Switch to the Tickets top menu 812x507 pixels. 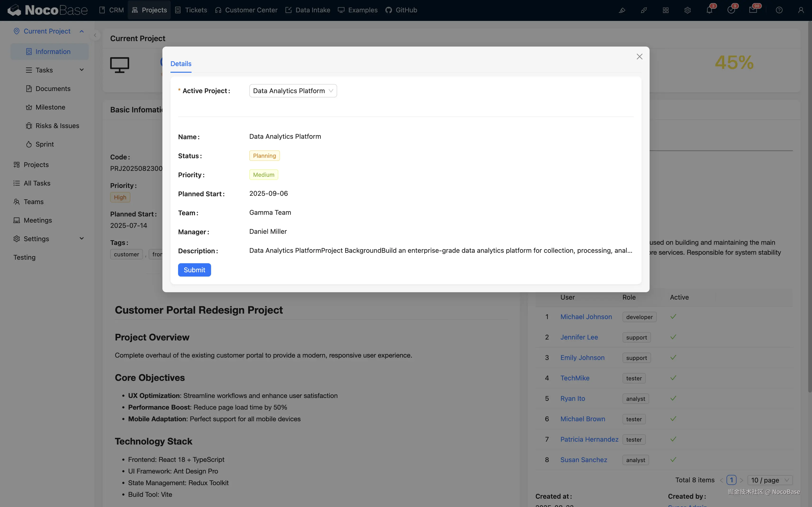point(191,10)
